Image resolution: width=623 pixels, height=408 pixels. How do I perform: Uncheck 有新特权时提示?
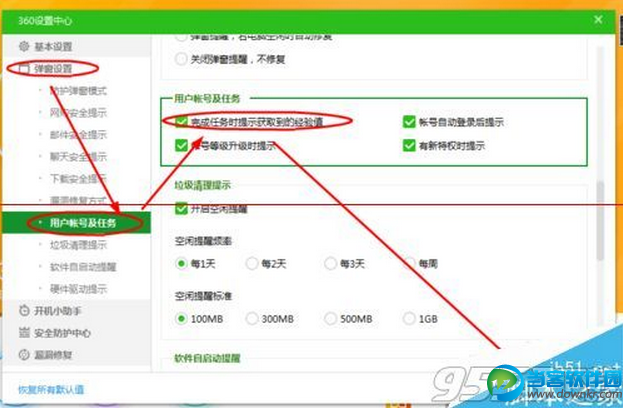point(409,145)
